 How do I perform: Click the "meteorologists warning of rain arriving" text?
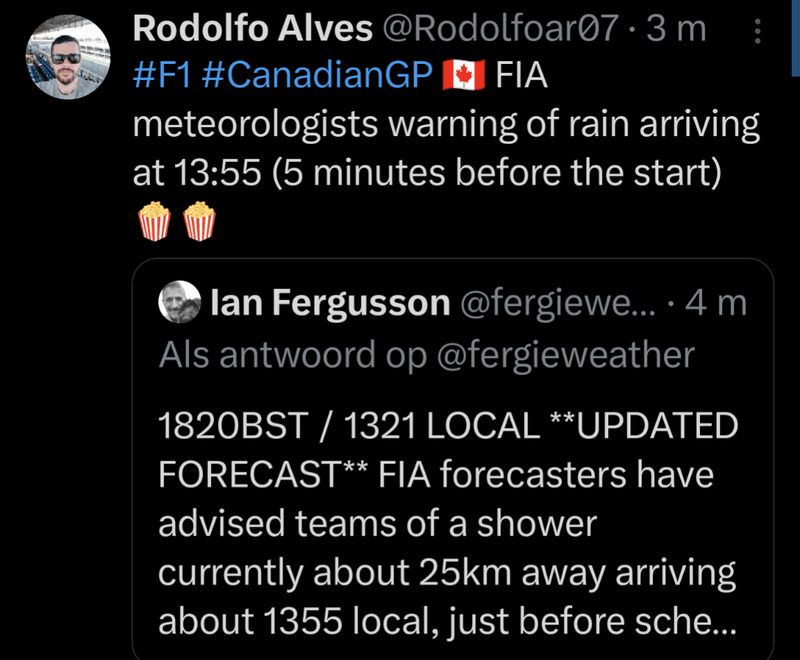pos(446,125)
